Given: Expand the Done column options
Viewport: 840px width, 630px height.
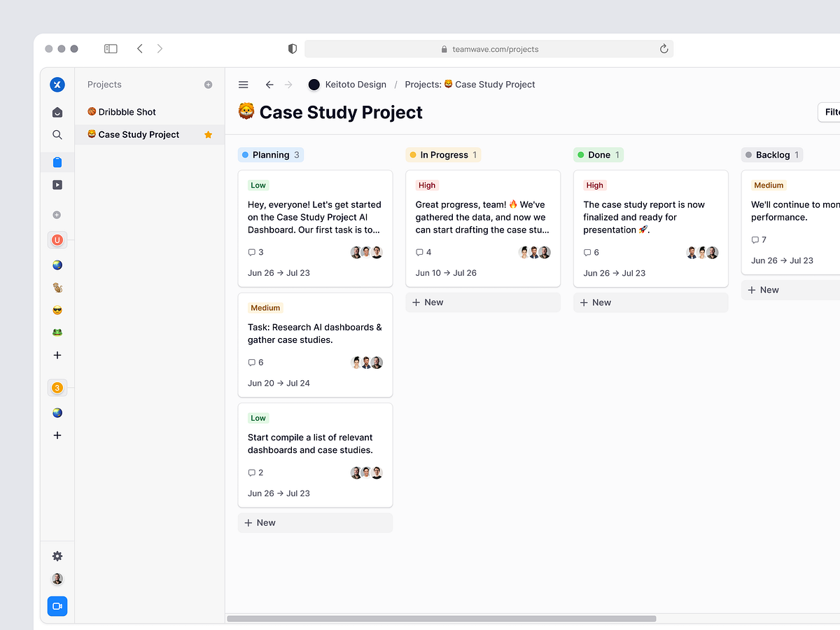Looking at the screenshot, I should [598, 154].
